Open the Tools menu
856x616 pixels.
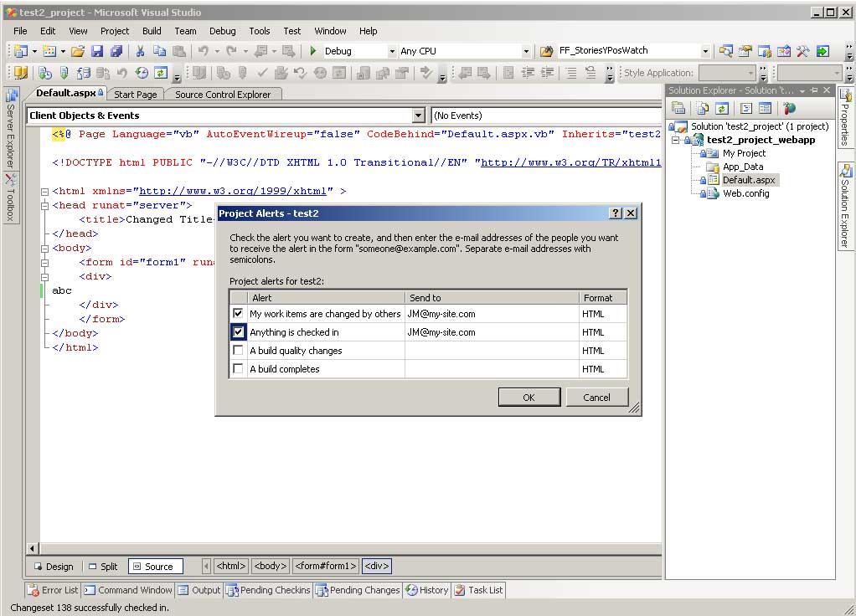point(260,31)
